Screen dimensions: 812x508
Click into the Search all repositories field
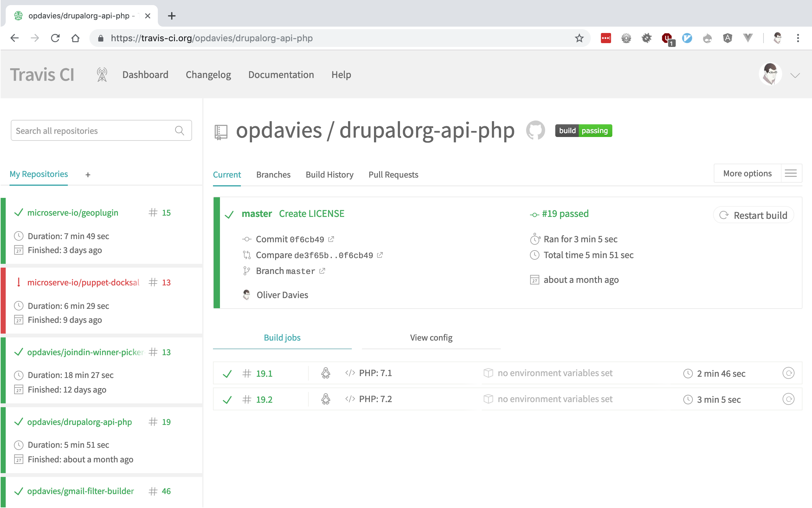pos(91,130)
